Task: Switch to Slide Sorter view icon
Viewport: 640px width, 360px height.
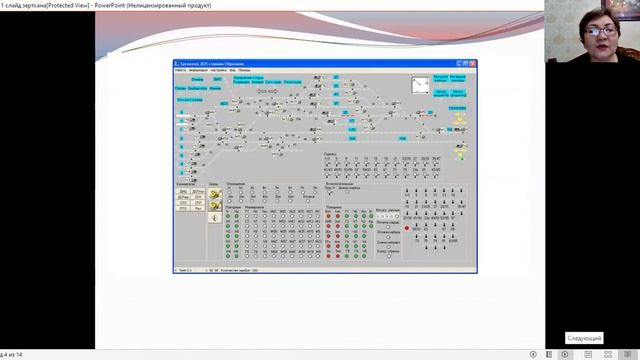Action: coord(608,354)
